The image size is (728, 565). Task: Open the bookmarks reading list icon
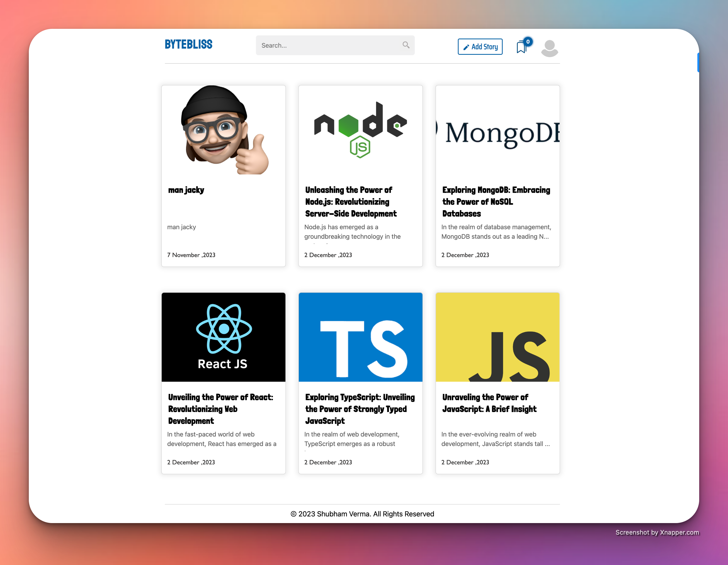[x=521, y=47]
